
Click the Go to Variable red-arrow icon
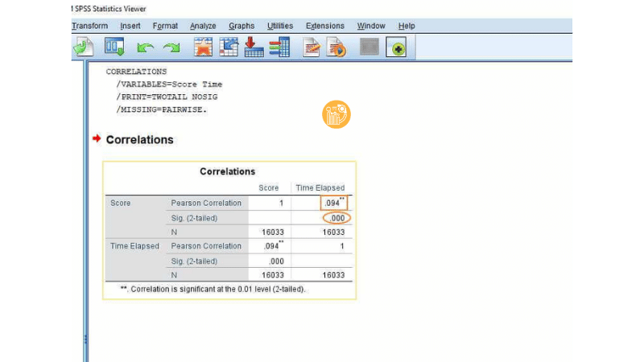pos(254,47)
